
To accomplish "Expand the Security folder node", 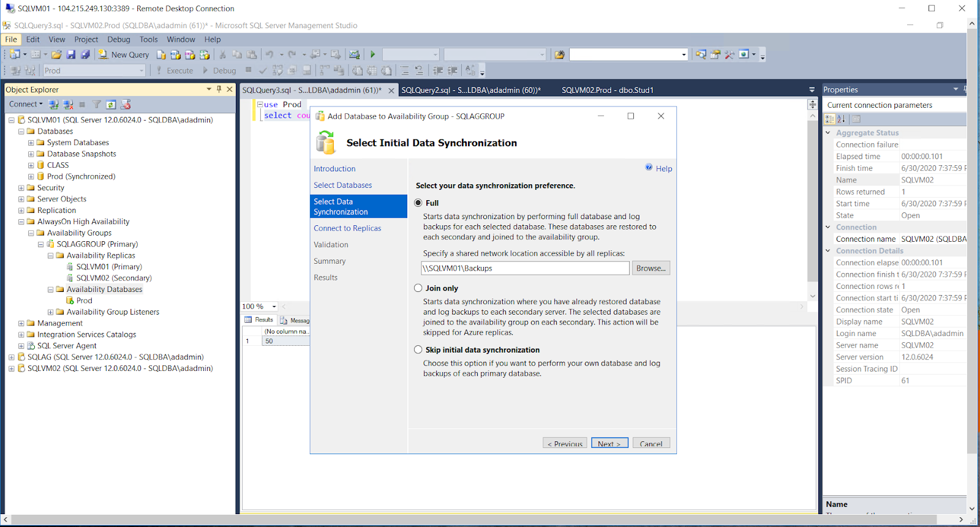I will point(21,188).
